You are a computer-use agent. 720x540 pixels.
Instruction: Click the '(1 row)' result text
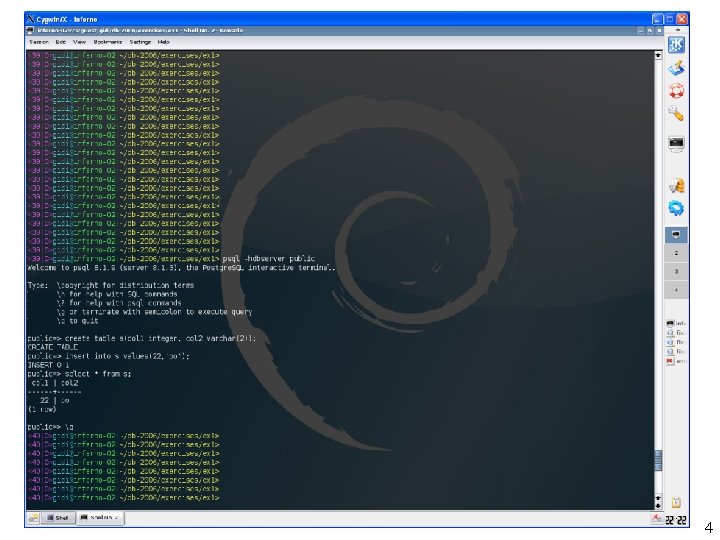(42, 409)
